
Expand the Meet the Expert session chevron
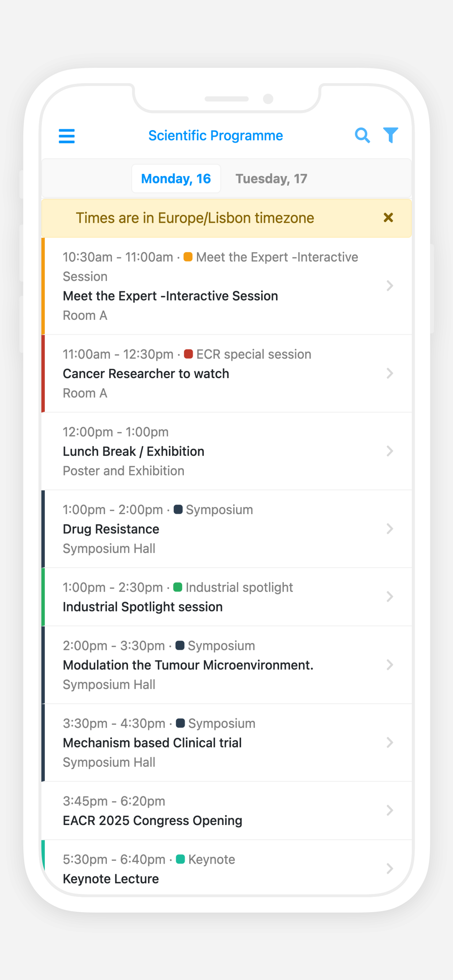click(390, 286)
